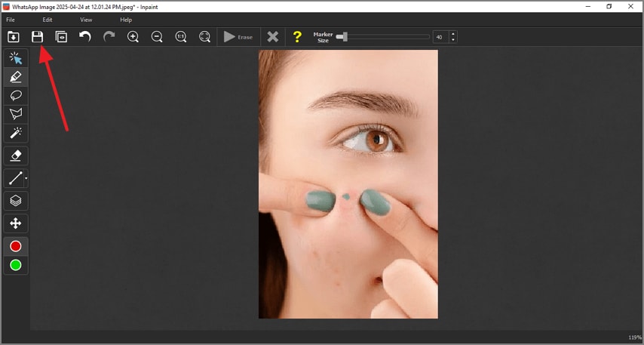The width and height of the screenshot is (644, 345).
Task: Choose the green donor color
Action: [x=16, y=265]
